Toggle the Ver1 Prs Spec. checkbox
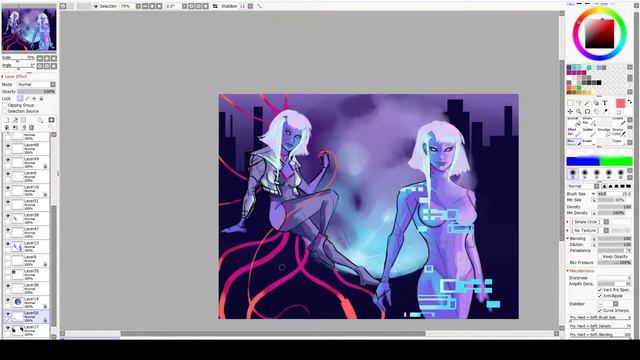 coord(600,290)
